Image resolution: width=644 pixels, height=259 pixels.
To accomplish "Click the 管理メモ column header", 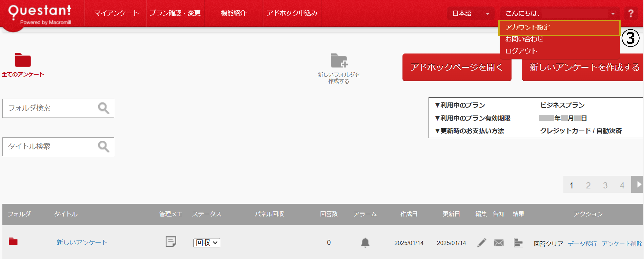I will 171,214.
